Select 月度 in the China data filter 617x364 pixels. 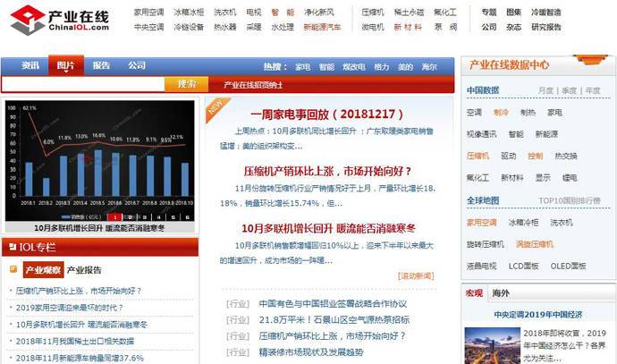(x=545, y=90)
